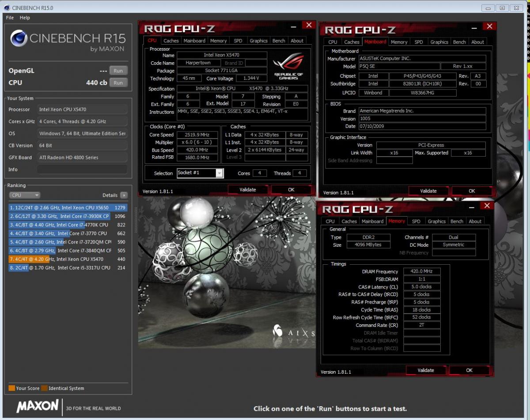
Task: Select the Core i5-3317U ranking row
Action: coord(68,268)
